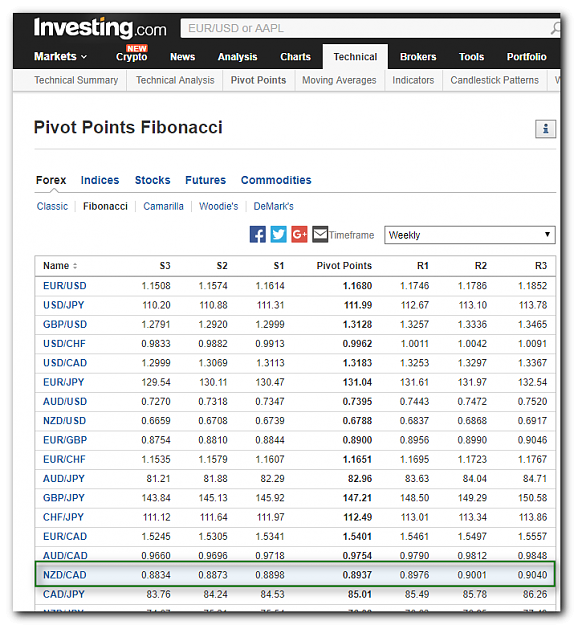
Task: Open the EUR/USD pair link
Action: 65,286
